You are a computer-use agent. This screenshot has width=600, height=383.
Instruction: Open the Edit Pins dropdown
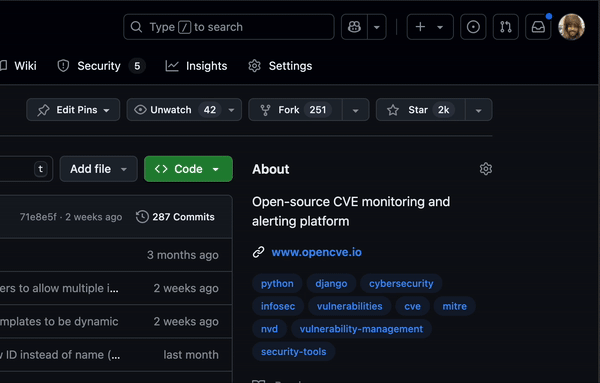point(73,110)
